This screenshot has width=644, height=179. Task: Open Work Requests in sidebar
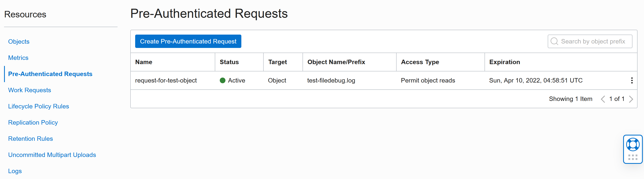pyautogui.click(x=30, y=90)
